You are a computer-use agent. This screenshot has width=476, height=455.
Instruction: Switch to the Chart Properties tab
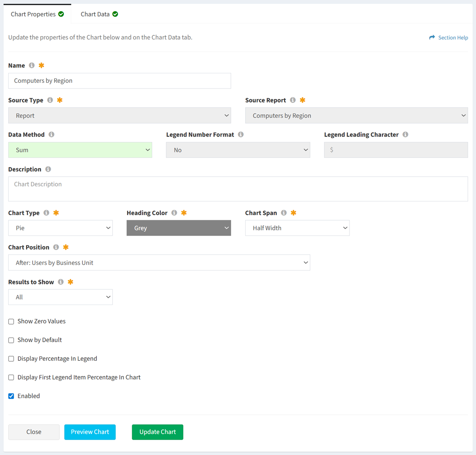(38, 14)
